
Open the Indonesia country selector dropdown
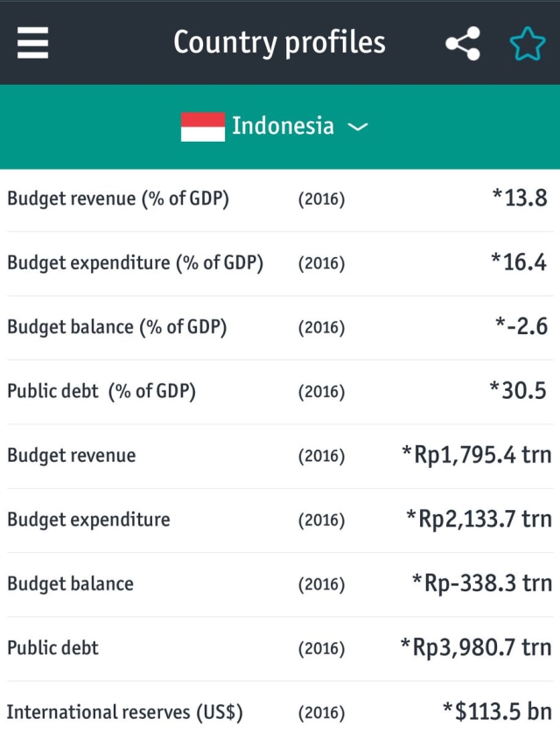(x=280, y=126)
